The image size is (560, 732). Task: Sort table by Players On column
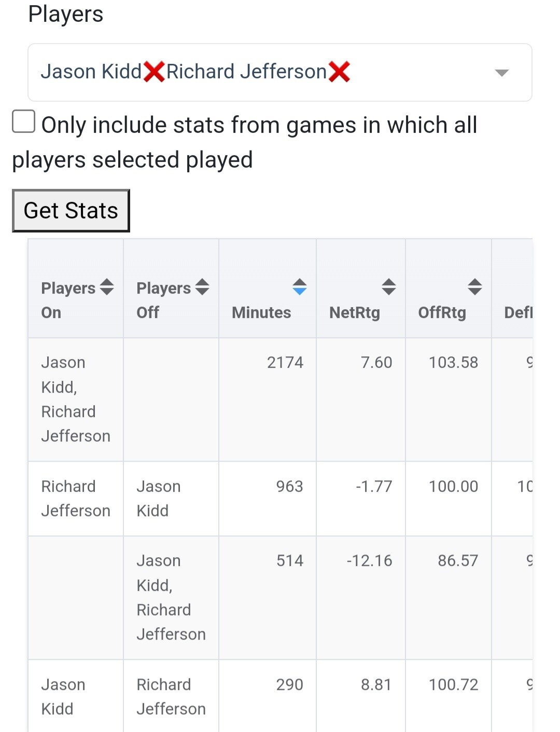(x=107, y=287)
